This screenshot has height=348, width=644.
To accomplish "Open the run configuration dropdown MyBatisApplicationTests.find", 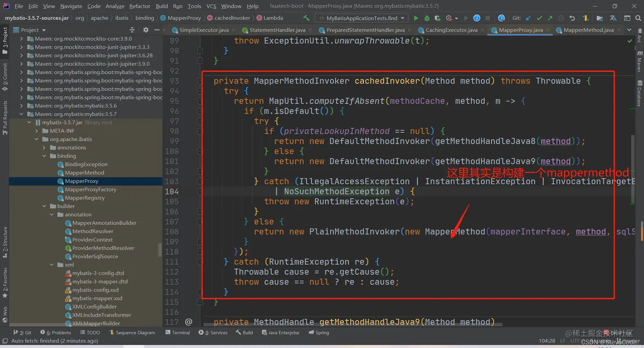I will click(x=362, y=18).
